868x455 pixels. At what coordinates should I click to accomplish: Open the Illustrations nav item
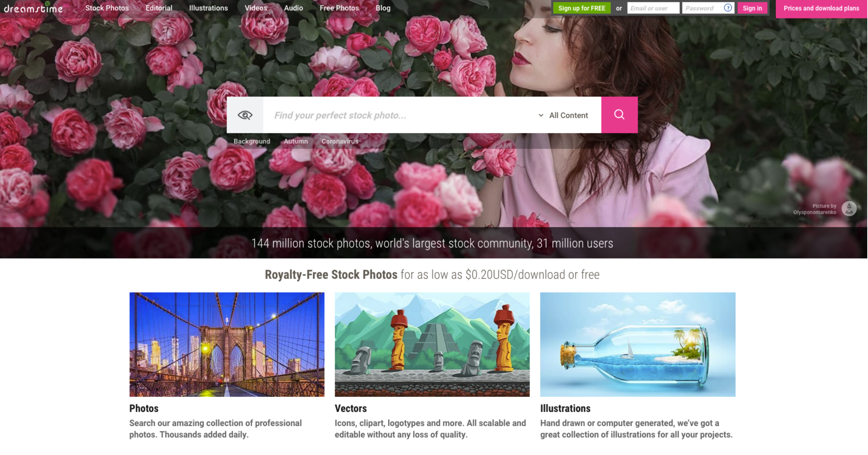(208, 8)
